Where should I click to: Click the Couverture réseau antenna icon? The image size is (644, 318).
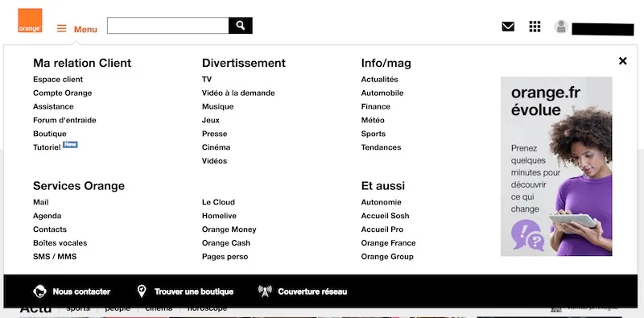point(265,291)
